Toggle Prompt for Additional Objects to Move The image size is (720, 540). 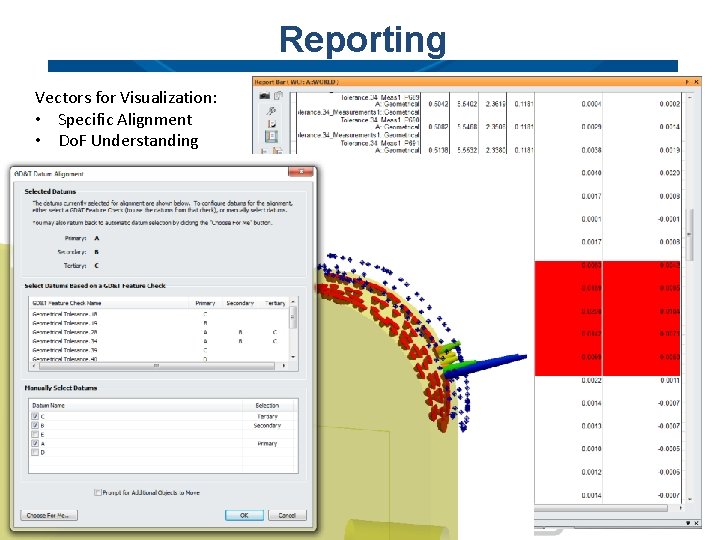coord(97,493)
